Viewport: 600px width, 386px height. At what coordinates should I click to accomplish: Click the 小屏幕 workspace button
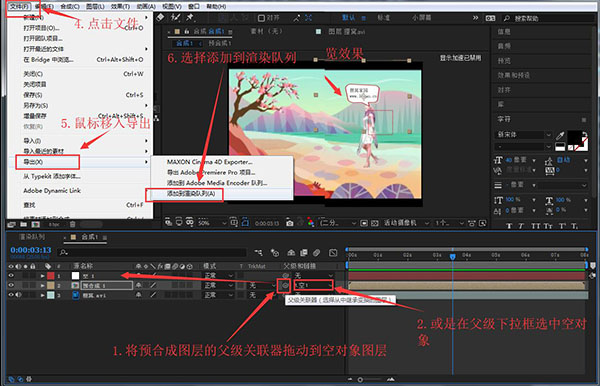pos(422,18)
